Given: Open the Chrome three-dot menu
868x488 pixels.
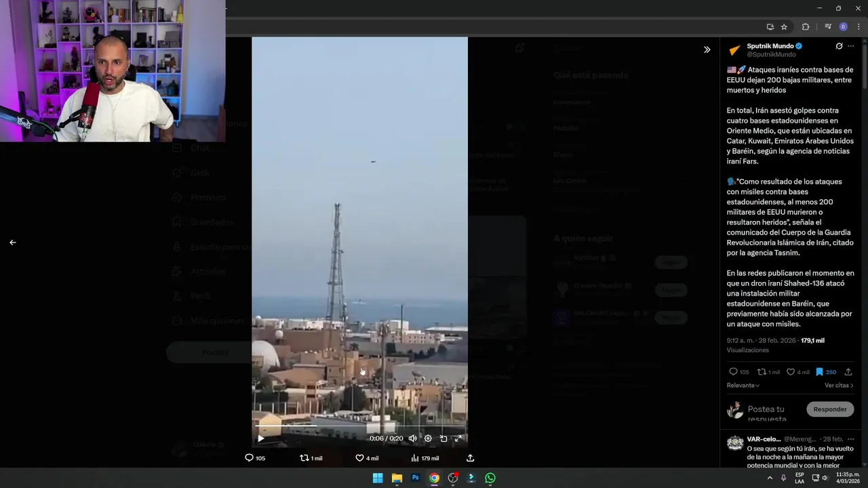Looking at the screenshot, I should [x=858, y=26].
